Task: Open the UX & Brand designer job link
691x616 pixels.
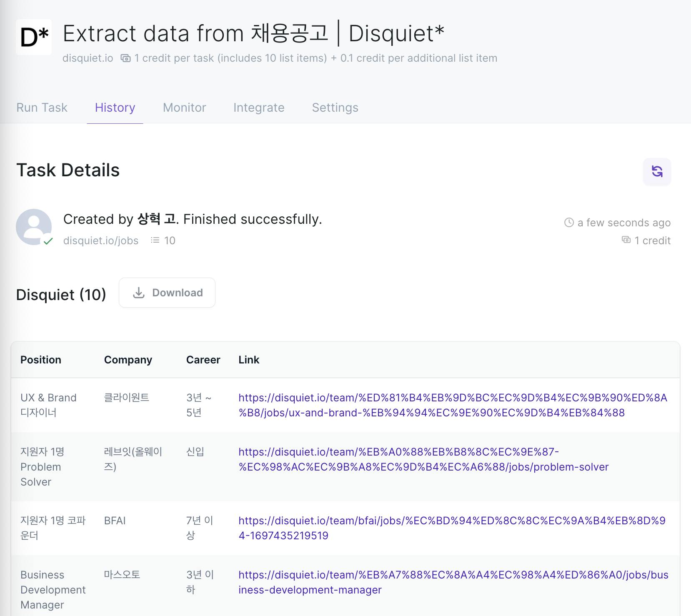Action: tap(453, 405)
